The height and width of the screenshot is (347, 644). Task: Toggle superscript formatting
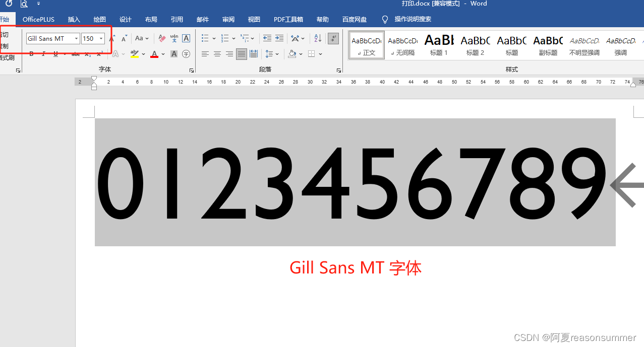(x=100, y=54)
